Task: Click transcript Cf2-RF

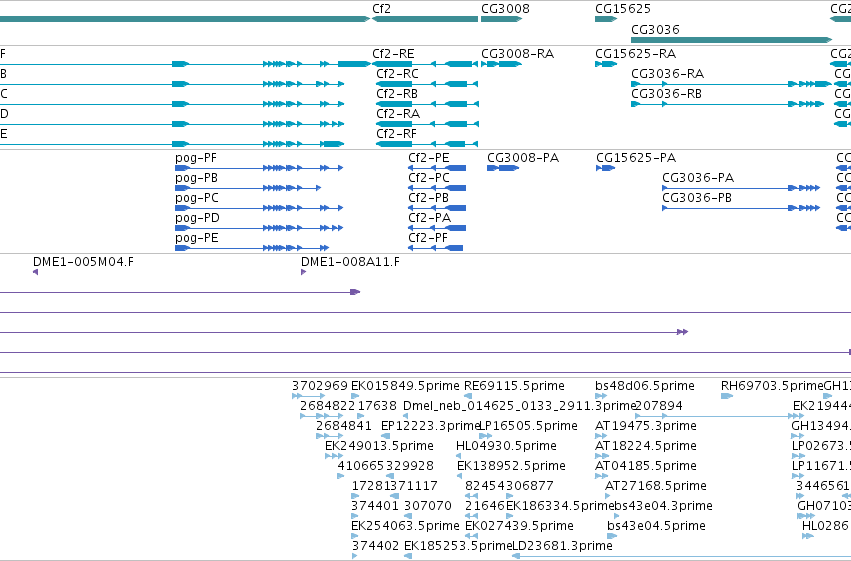Action: [427, 144]
